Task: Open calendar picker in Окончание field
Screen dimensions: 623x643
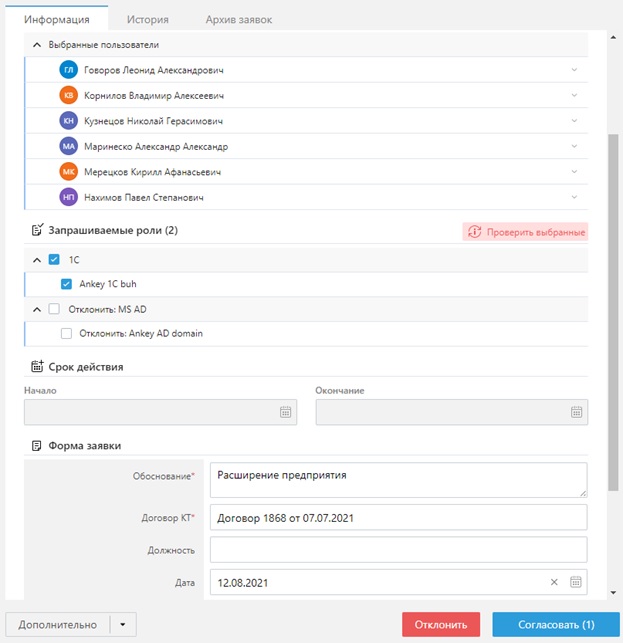Action: [576, 412]
